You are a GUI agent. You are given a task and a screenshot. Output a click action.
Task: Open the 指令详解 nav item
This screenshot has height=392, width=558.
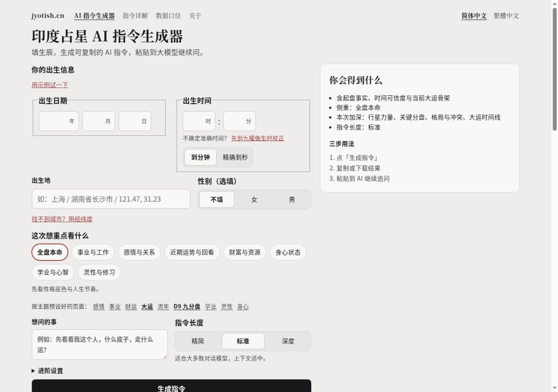coord(135,16)
